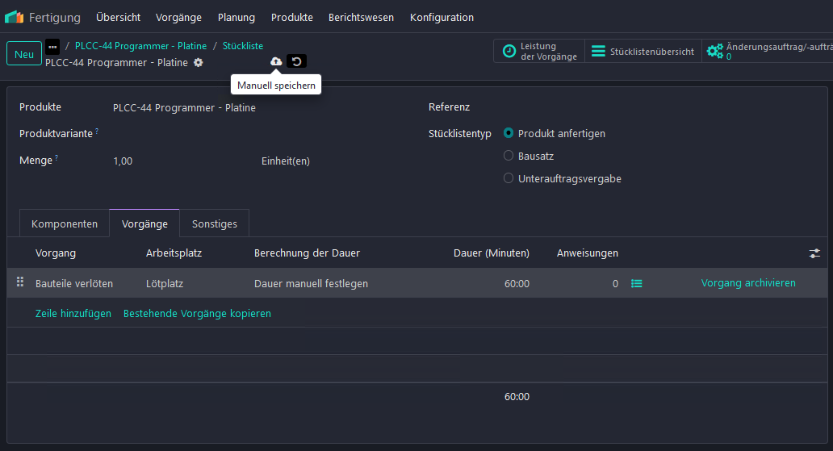Open Änderungsauftrag gears button
Screen dimensions: 833x451
tap(768, 52)
